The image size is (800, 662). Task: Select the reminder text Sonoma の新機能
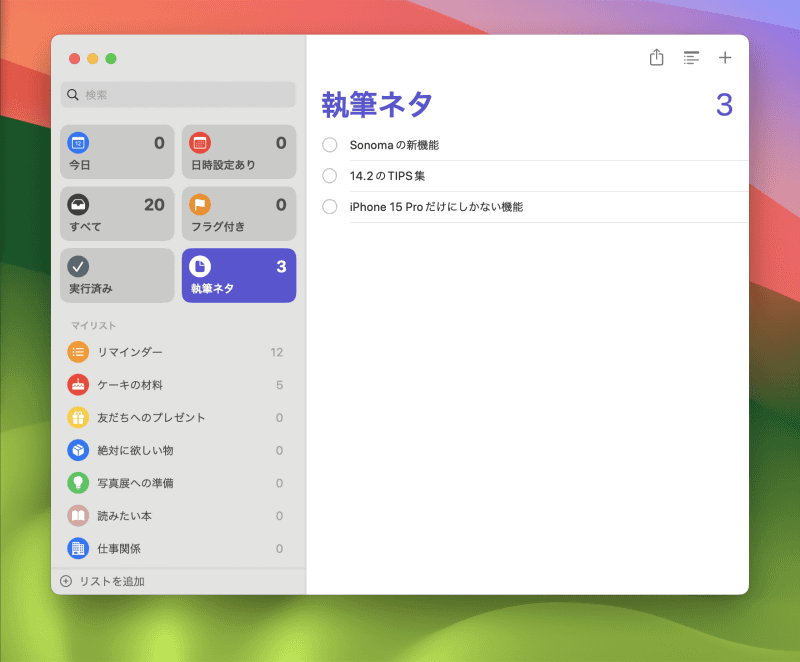(x=394, y=145)
